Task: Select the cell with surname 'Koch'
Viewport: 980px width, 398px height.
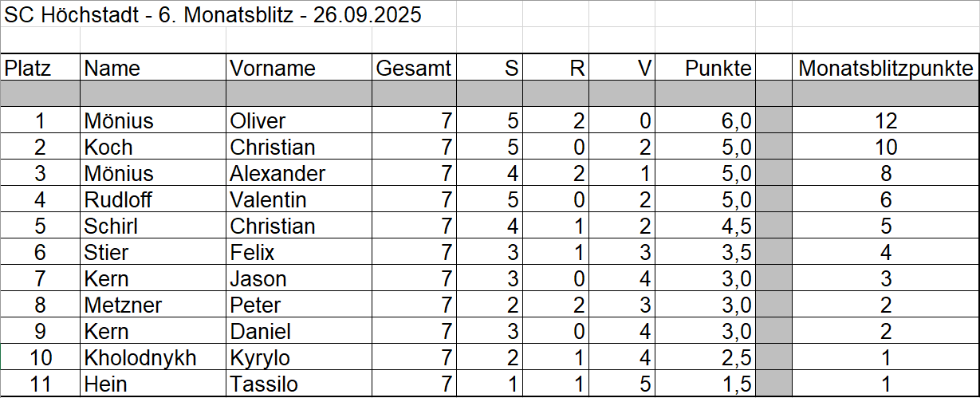Action: tap(108, 148)
